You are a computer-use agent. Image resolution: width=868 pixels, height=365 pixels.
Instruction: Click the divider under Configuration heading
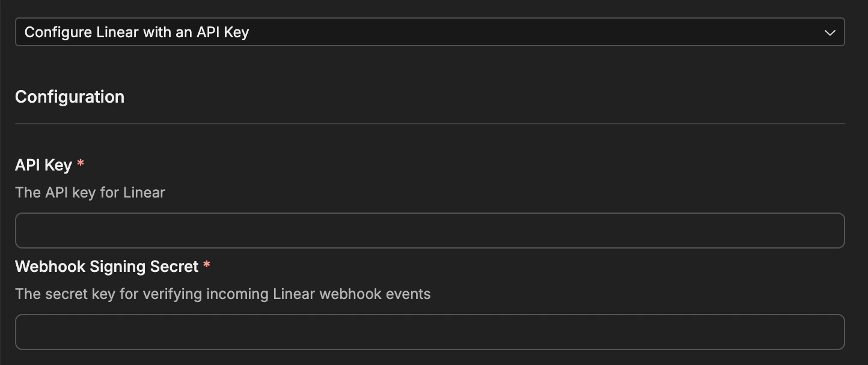click(x=430, y=124)
